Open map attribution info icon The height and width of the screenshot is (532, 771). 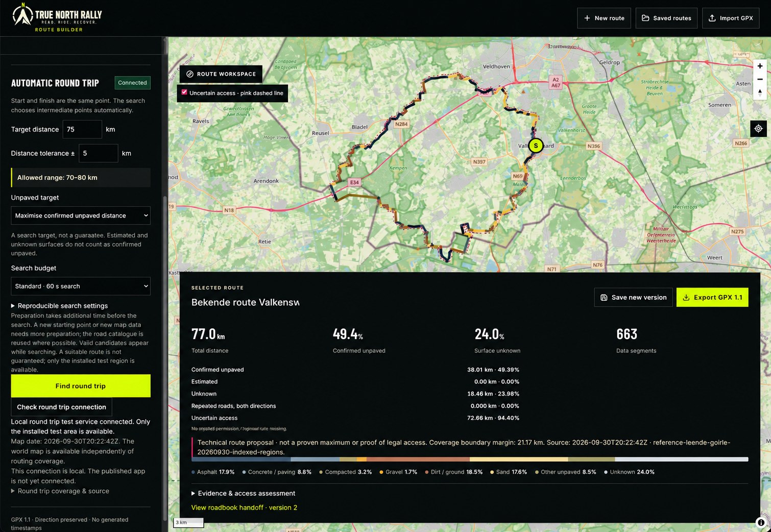[x=761, y=522]
